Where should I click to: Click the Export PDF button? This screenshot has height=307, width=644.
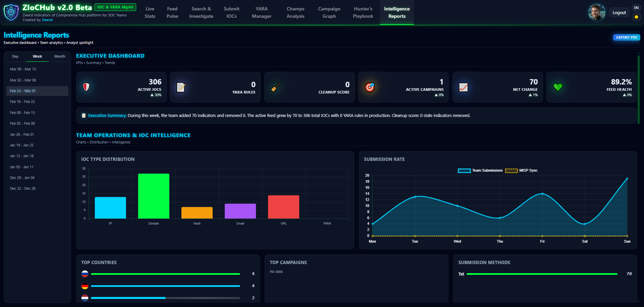(x=627, y=38)
